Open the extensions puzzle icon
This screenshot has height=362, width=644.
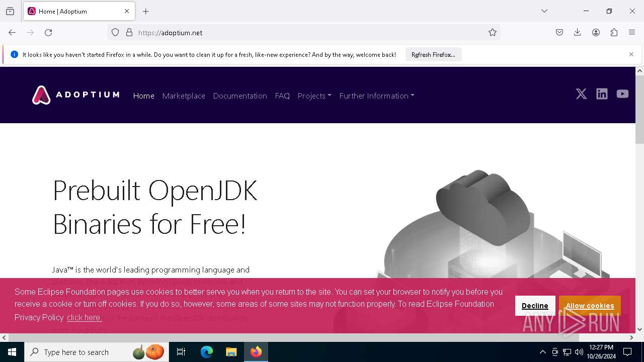tap(614, 32)
